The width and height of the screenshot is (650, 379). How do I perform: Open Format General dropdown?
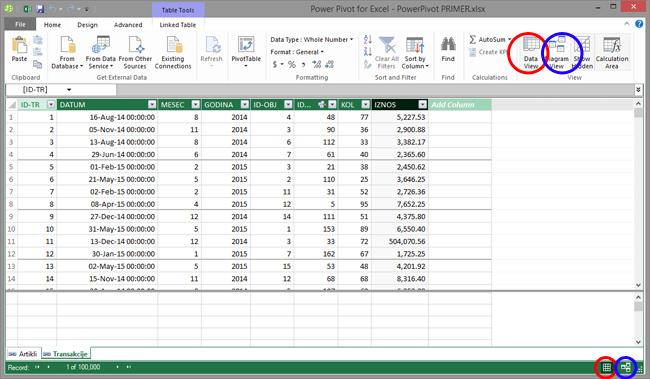pyautogui.click(x=297, y=52)
